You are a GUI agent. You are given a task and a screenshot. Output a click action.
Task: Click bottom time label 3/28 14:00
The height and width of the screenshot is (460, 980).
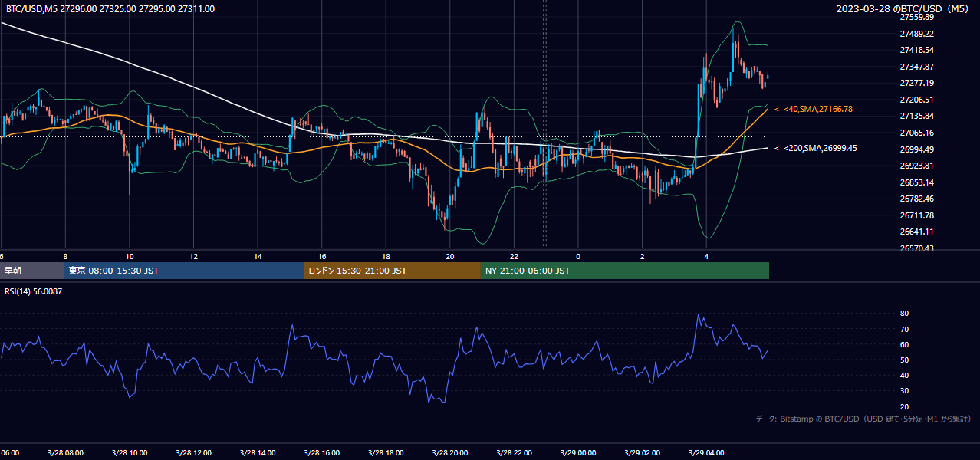tap(258, 453)
